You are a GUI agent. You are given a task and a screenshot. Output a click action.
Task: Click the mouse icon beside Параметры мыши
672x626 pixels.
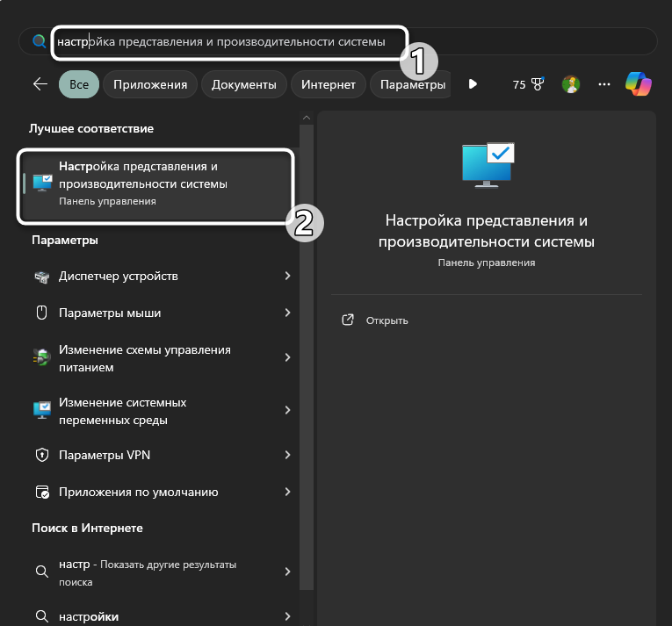41,313
